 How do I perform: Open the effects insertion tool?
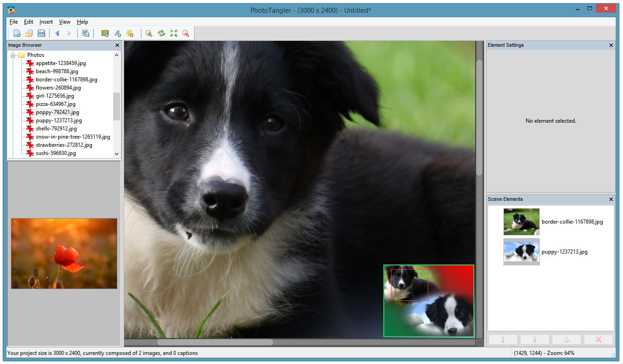coord(130,33)
